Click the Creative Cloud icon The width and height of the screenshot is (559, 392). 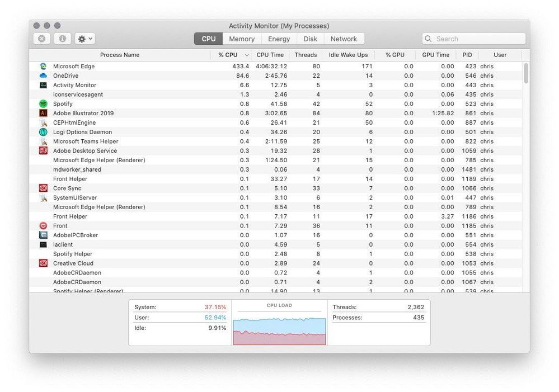point(43,263)
